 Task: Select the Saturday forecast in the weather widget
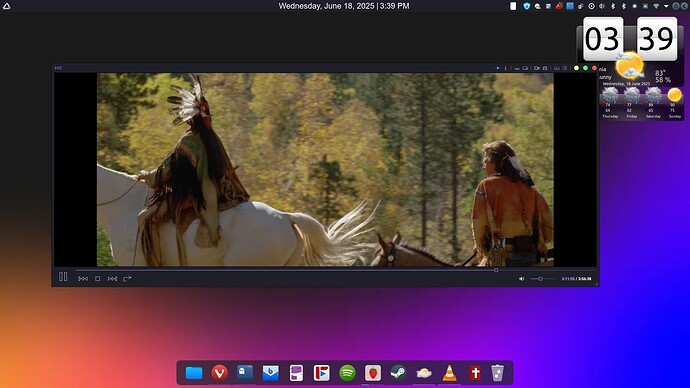point(653,103)
